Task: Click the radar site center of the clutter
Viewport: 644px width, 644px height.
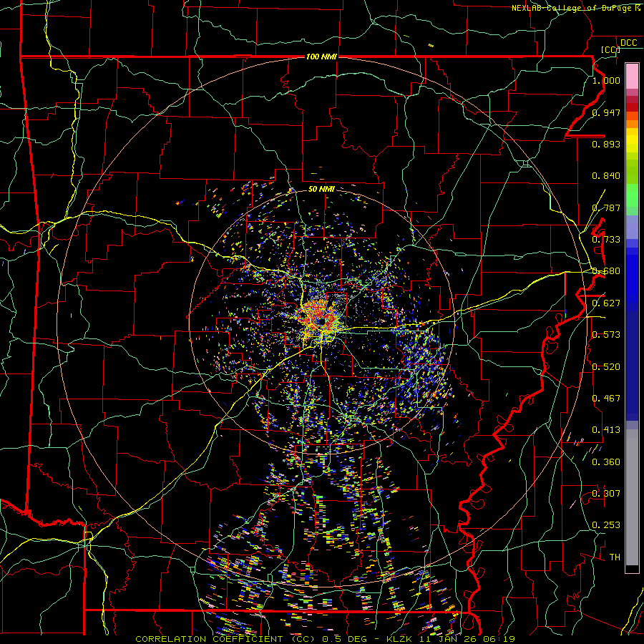Action: [321, 321]
